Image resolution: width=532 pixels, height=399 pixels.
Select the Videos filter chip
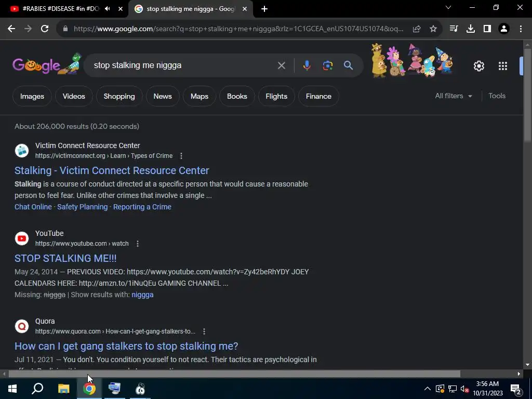click(74, 96)
